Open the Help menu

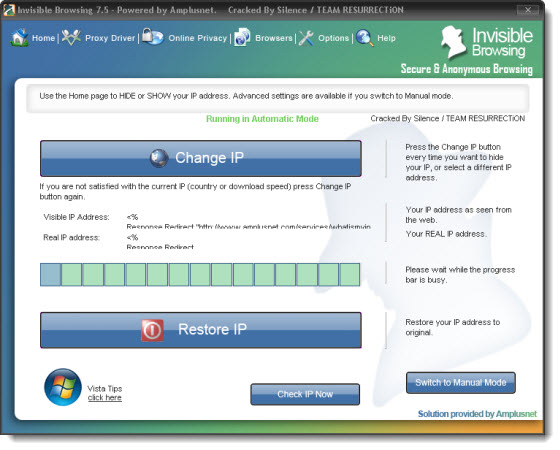tap(386, 38)
